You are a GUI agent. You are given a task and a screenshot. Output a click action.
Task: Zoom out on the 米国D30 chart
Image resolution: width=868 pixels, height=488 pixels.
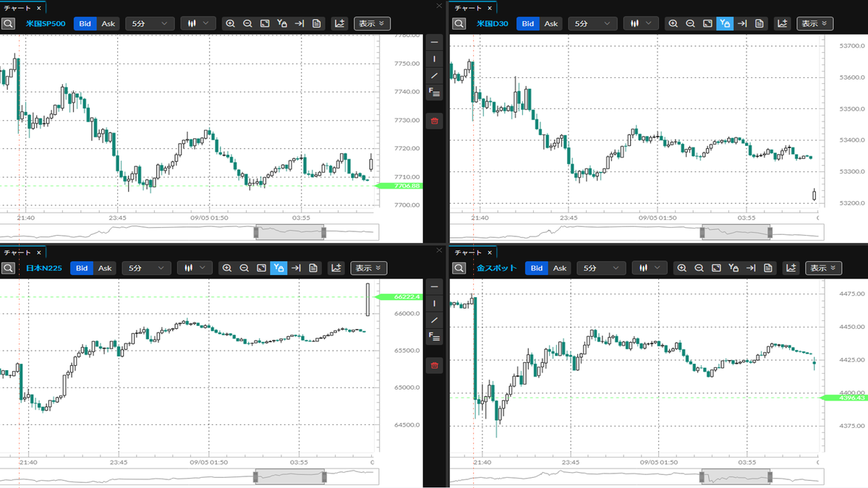(690, 23)
